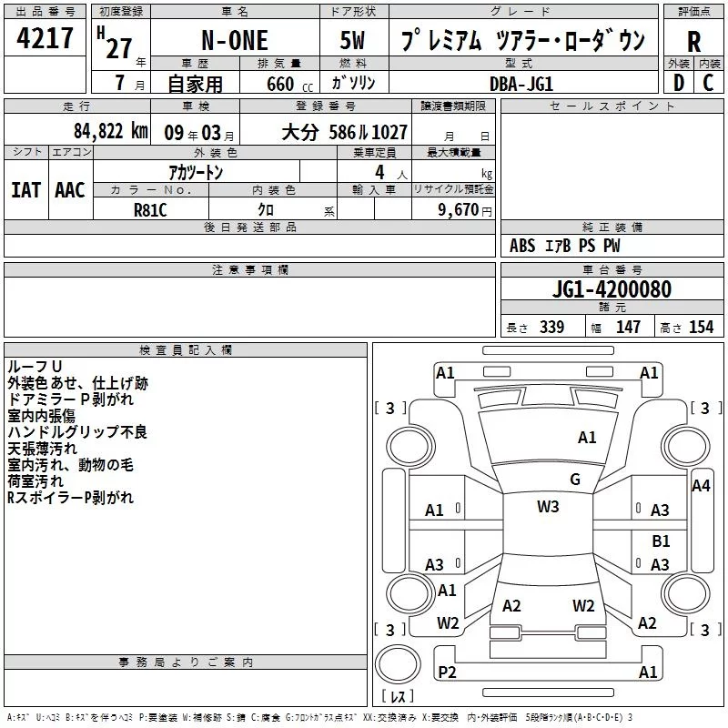
Task: Click the W3 roof repair mark
Action: 548,507
